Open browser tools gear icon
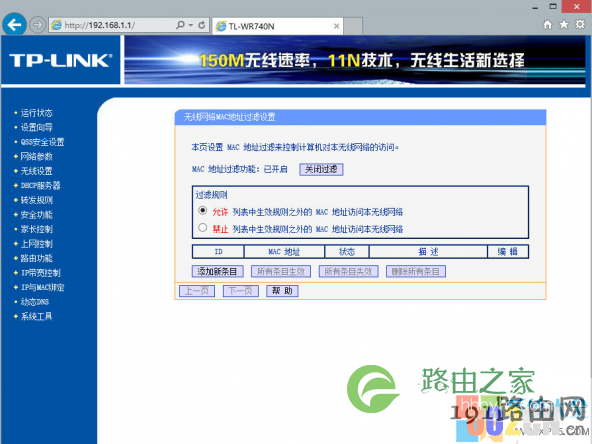Screen dimensions: 592x444 (x=580, y=25)
